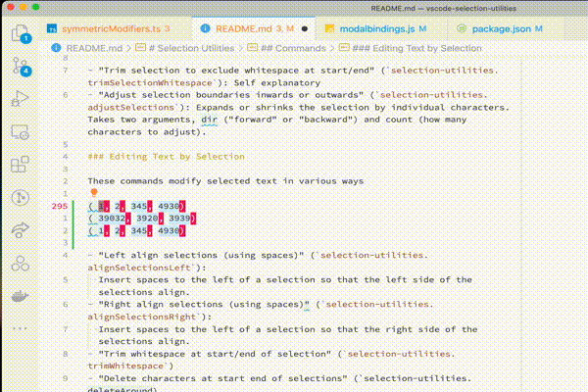Open the Docker whale view

[21, 296]
